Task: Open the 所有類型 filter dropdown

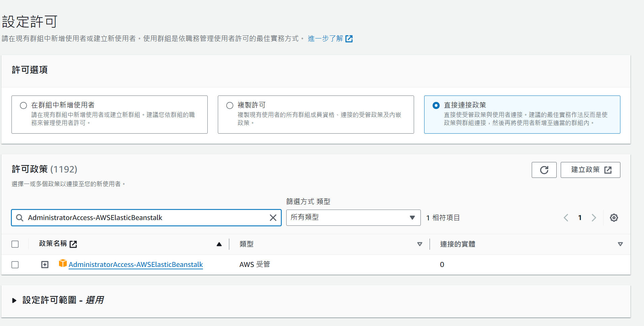Action: point(353,218)
